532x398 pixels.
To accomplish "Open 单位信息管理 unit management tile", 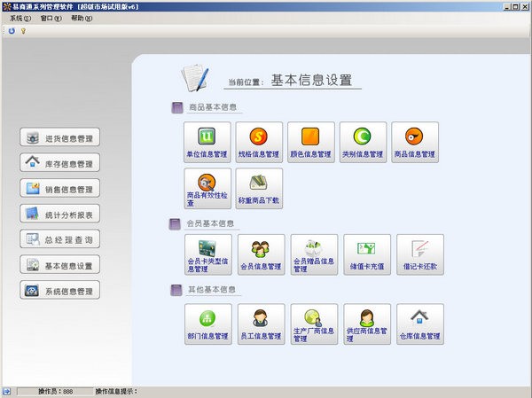I will 207,142.
